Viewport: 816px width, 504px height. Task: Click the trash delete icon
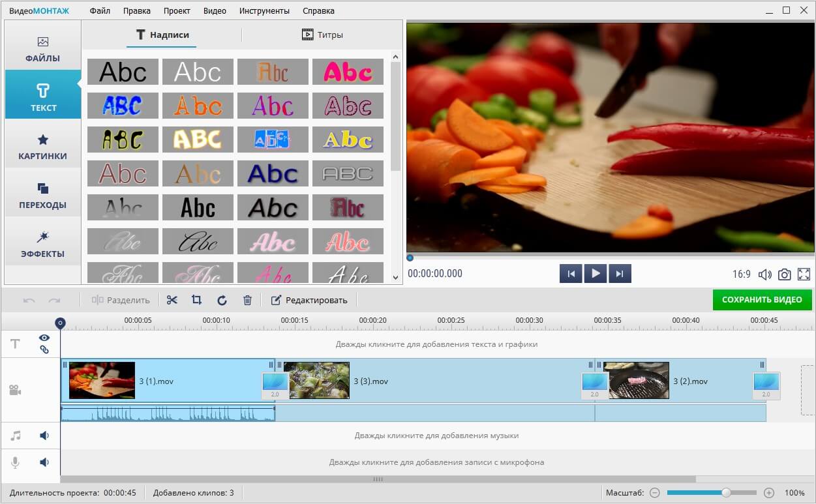(x=247, y=300)
